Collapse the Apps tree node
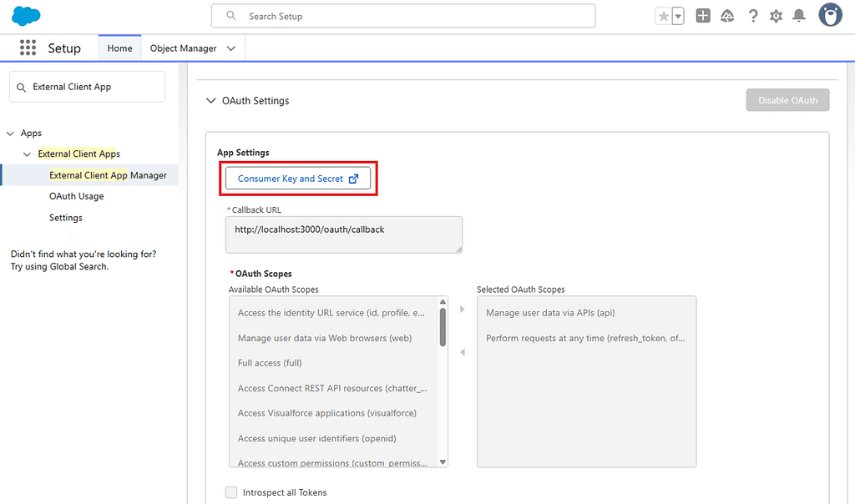This screenshot has width=855, height=504. [10, 134]
